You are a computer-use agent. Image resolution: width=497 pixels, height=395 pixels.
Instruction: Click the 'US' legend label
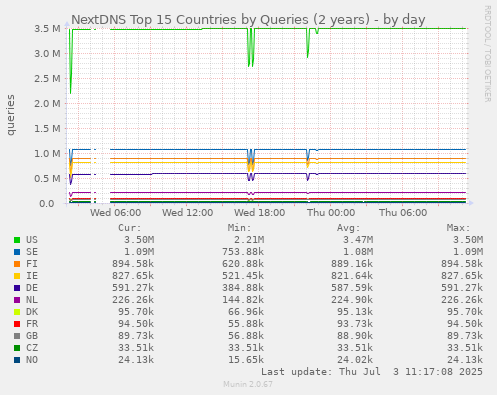[x=32, y=240]
